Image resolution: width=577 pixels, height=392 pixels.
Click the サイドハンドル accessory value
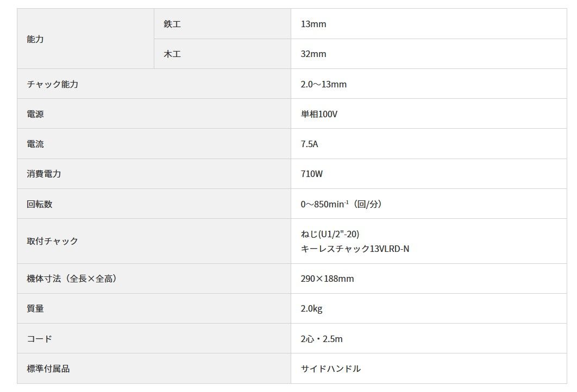click(x=330, y=369)
